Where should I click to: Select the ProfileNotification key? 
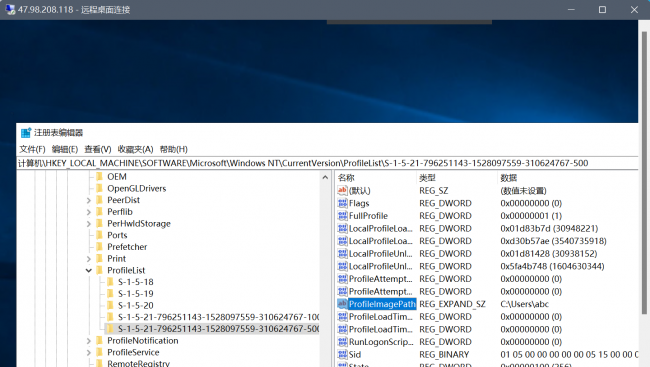coord(143,340)
